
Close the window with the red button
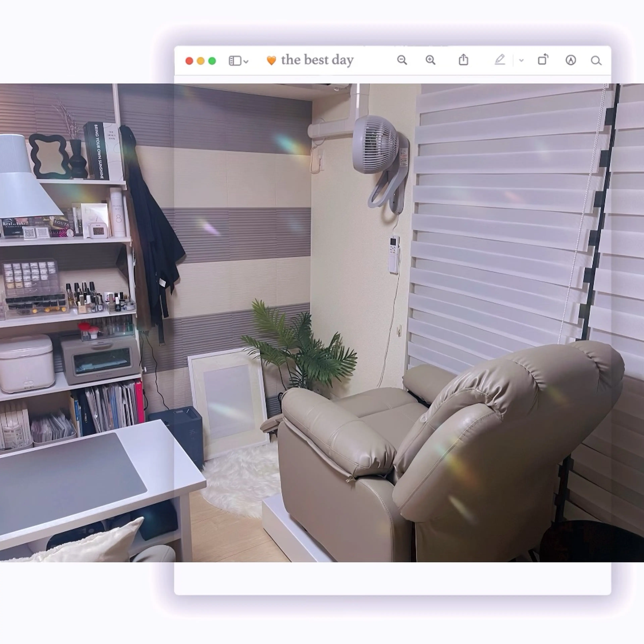(189, 61)
